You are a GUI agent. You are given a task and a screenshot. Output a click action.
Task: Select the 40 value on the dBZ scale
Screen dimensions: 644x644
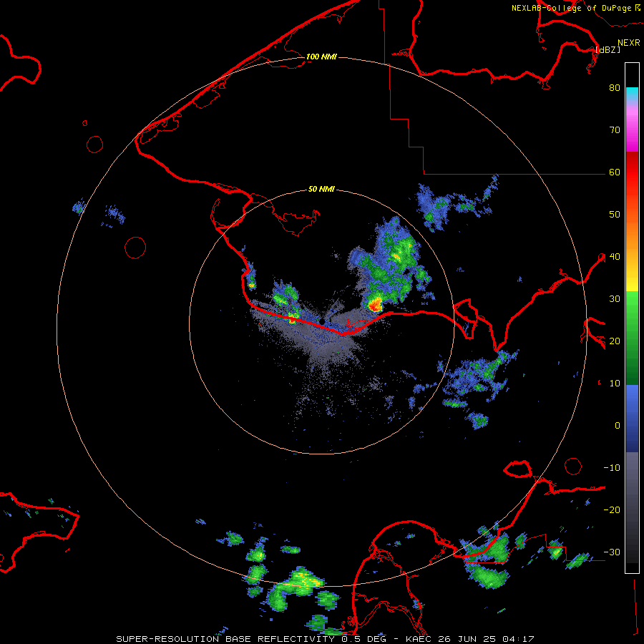(615, 257)
